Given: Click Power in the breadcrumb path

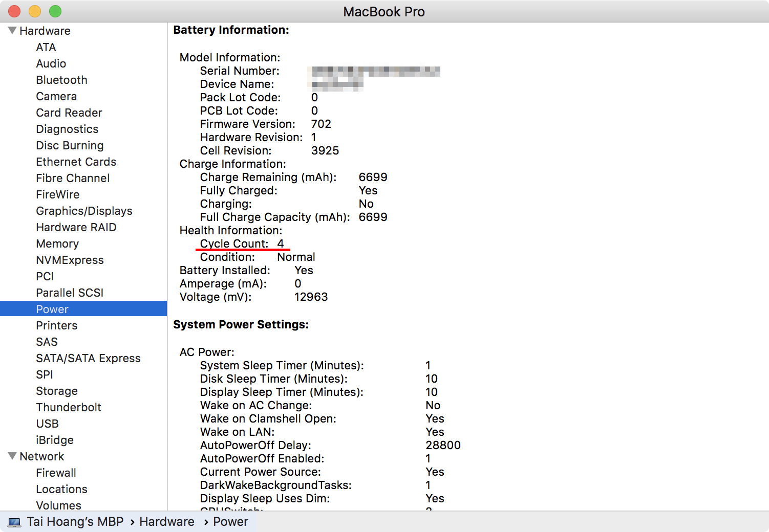Looking at the screenshot, I should (x=230, y=521).
